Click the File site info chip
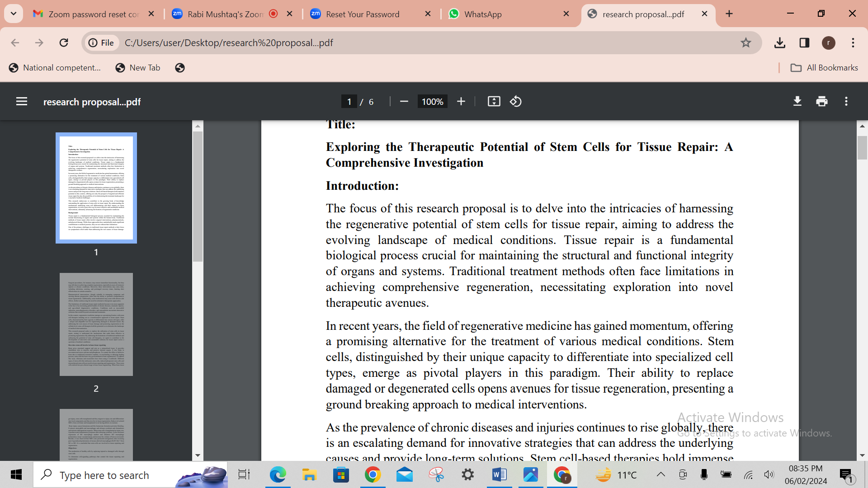 coord(101,42)
